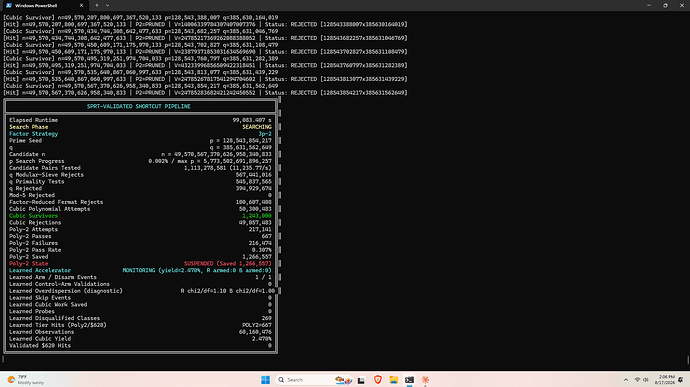Click the SEARCHING status value

click(257, 127)
